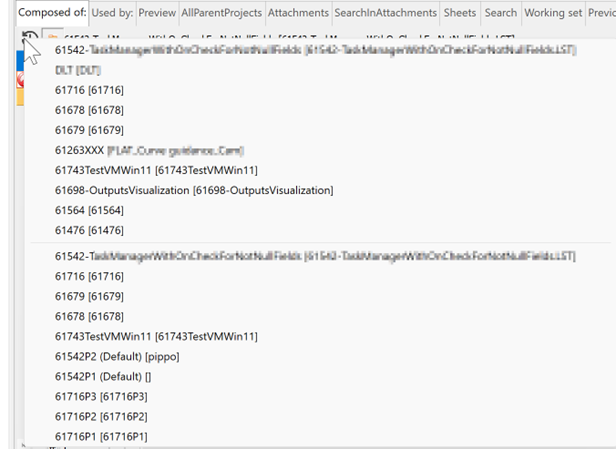
Task: Open the Search tab
Action: click(x=501, y=13)
